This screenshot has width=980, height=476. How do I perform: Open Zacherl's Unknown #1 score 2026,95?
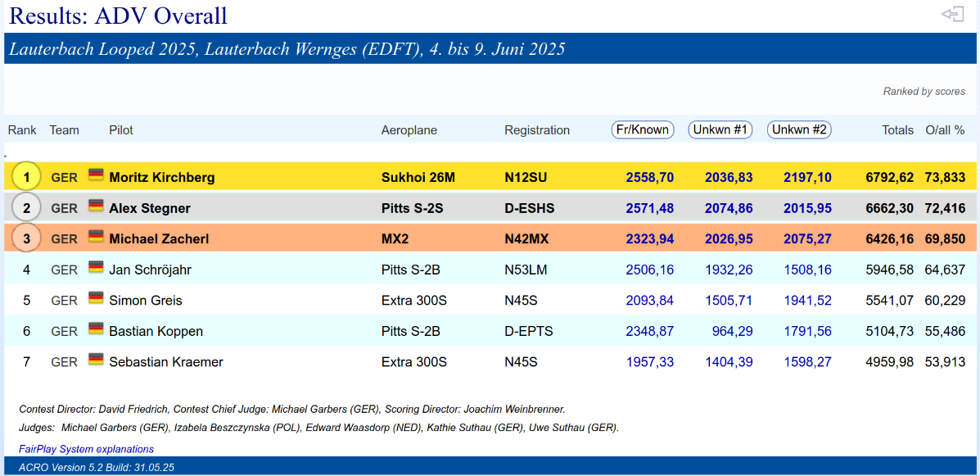(x=729, y=238)
